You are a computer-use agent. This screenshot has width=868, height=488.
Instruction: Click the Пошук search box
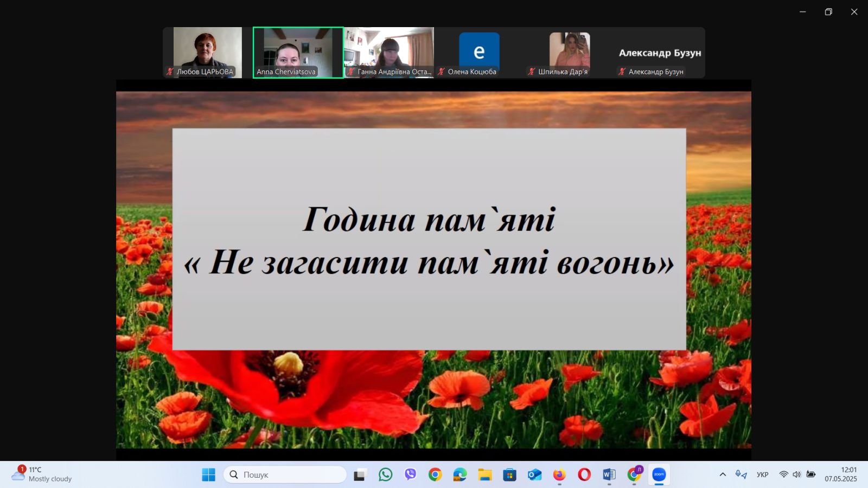[x=285, y=475]
